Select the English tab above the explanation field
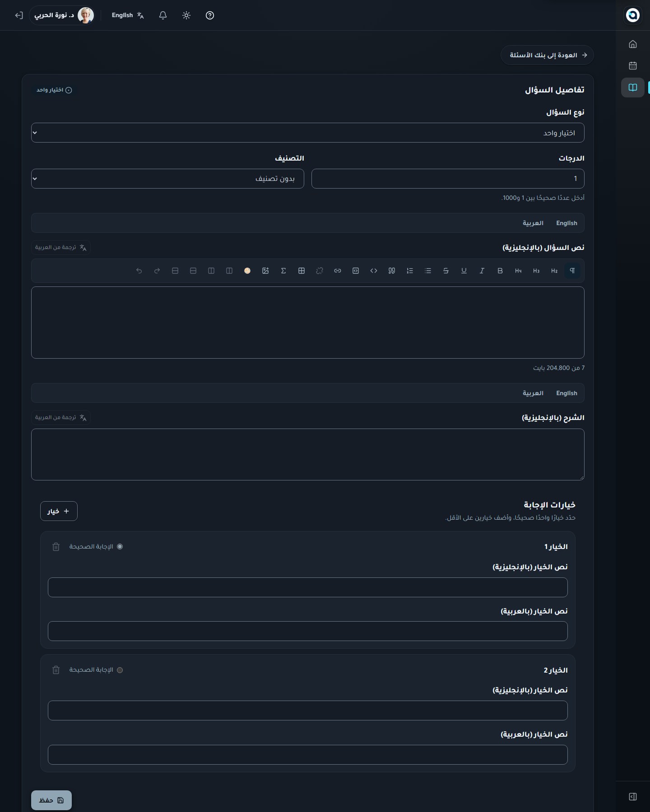Screen dimensions: 650x812 point(566,393)
